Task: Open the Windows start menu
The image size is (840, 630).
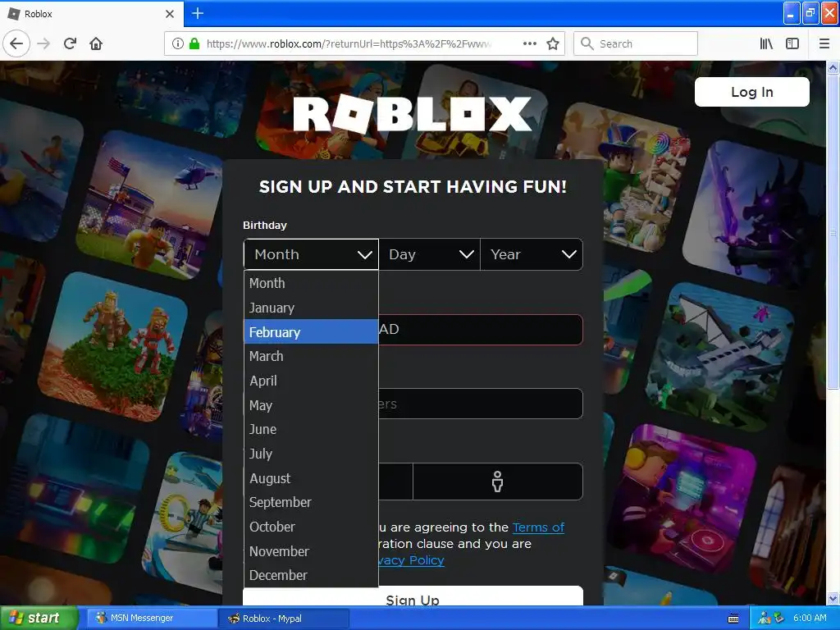Action: [x=38, y=618]
